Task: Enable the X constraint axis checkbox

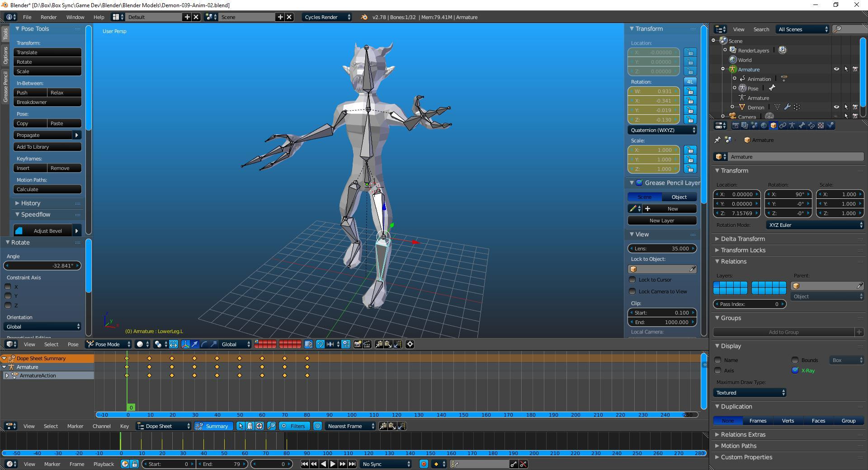Action: tap(8, 287)
